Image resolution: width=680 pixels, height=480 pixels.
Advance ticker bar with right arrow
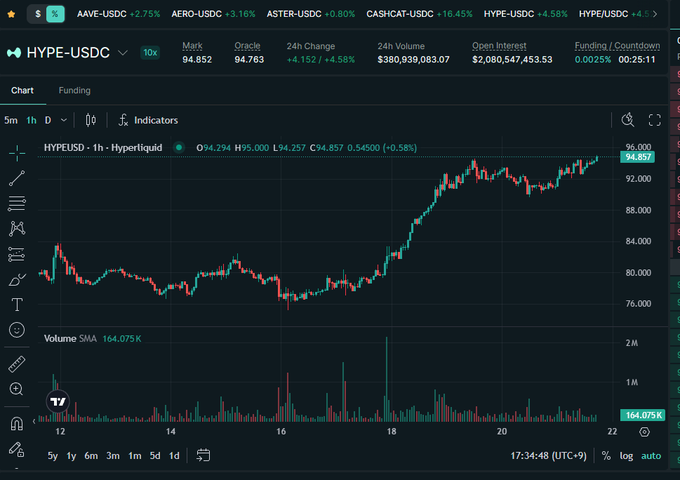click(x=655, y=14)
